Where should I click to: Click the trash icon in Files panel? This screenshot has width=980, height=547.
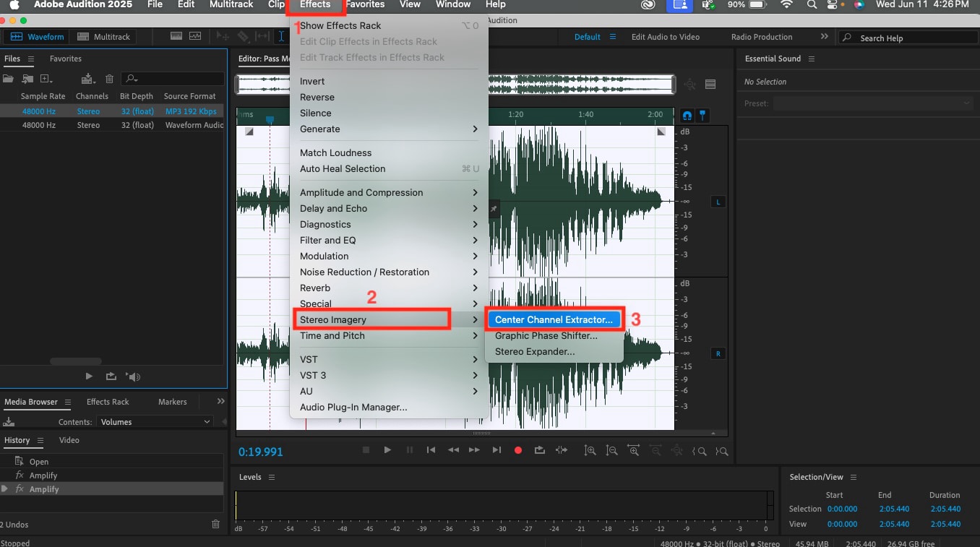tap(110, 79)
